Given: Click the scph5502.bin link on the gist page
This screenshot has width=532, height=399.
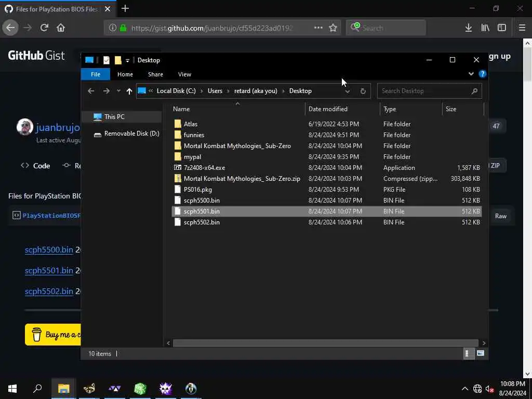Looking at the screenshot, I should point(49,291).
